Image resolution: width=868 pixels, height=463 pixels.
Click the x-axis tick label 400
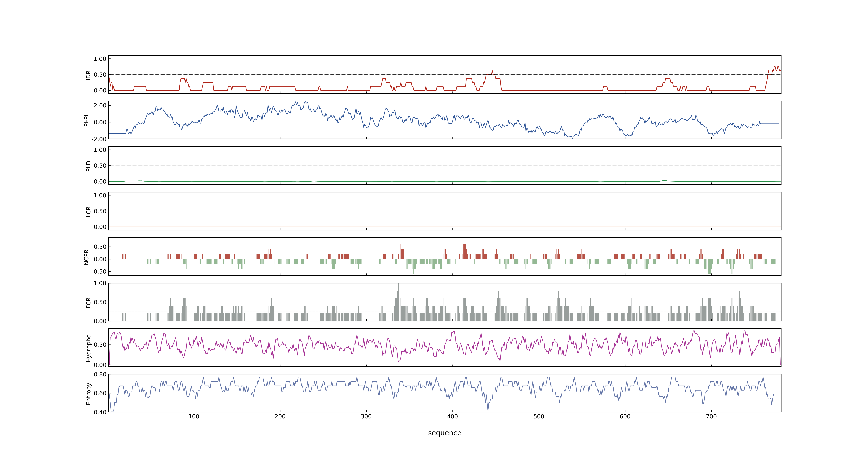point(452,416)
